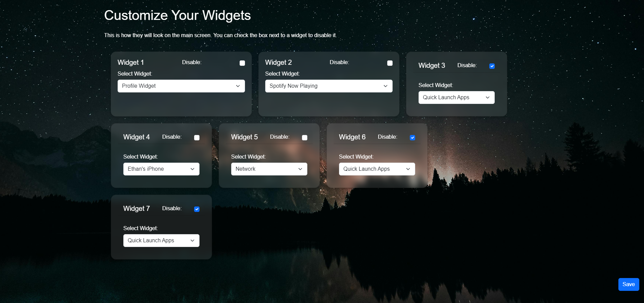644x303 pixels.
Task: Uncheck the Widget 3 Disable checkbox
Action: coord(492,66)
